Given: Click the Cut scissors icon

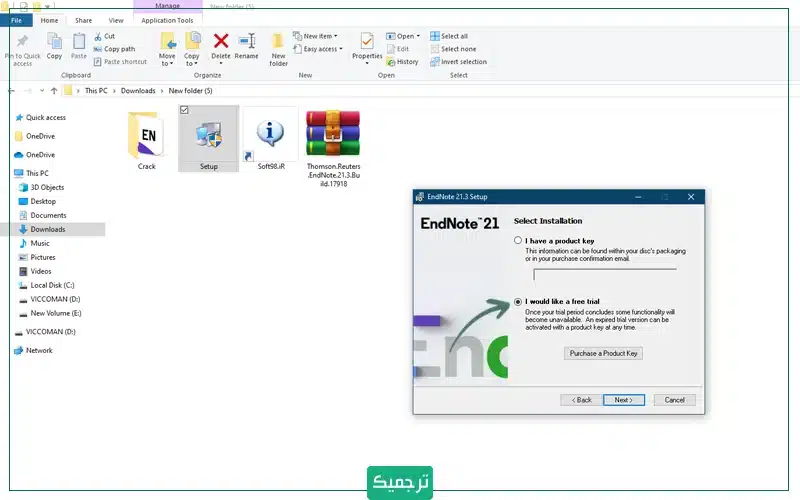Looking at the screenshot, I should 98,36.
